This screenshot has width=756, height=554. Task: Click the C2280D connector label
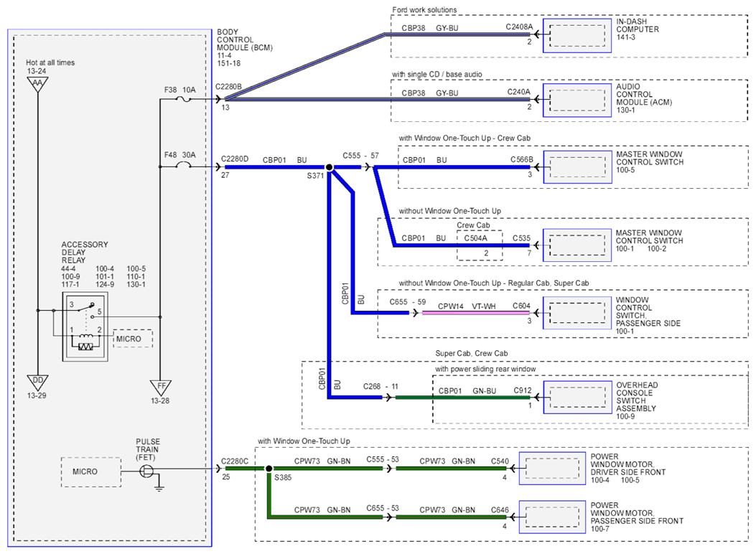point(235,159)
